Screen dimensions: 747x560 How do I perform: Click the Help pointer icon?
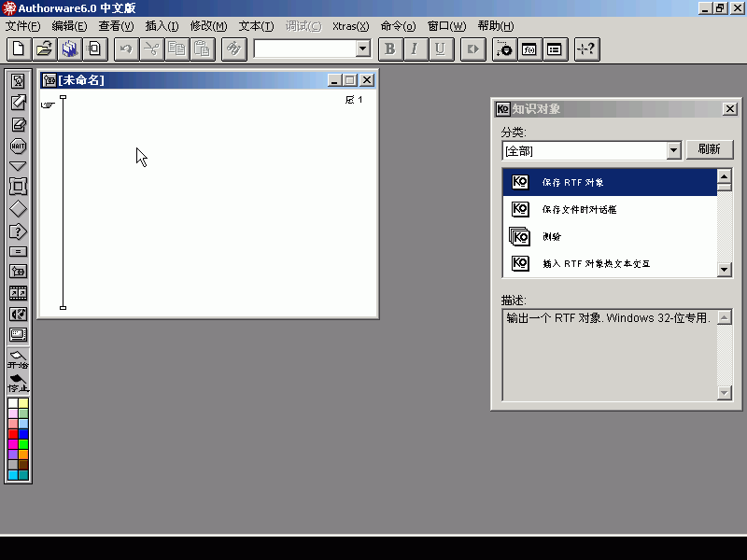tap(586, 49)
